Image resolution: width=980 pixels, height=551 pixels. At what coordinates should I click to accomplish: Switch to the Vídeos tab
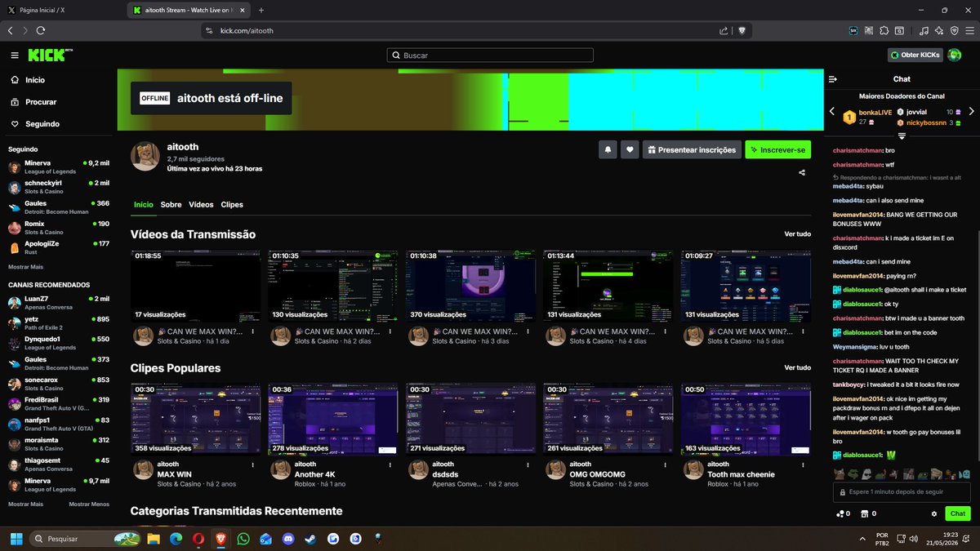pos(201,204)
